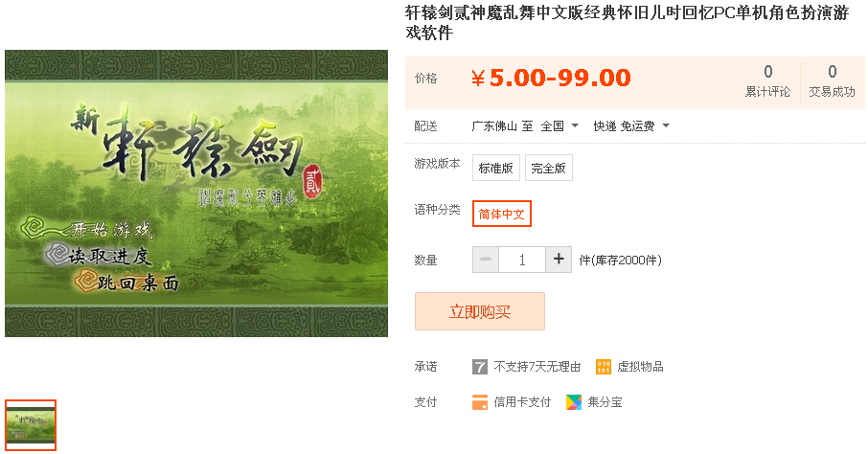Click the 信用卡支付 payment text
This screenshot has height=454, width=868.
[522, 402]
